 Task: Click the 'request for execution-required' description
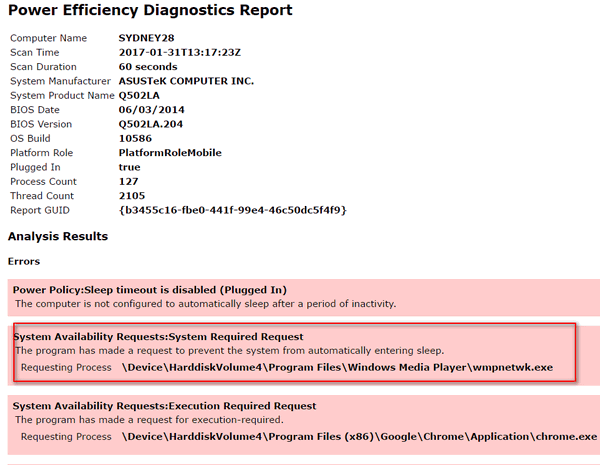(x=149, y=420)
